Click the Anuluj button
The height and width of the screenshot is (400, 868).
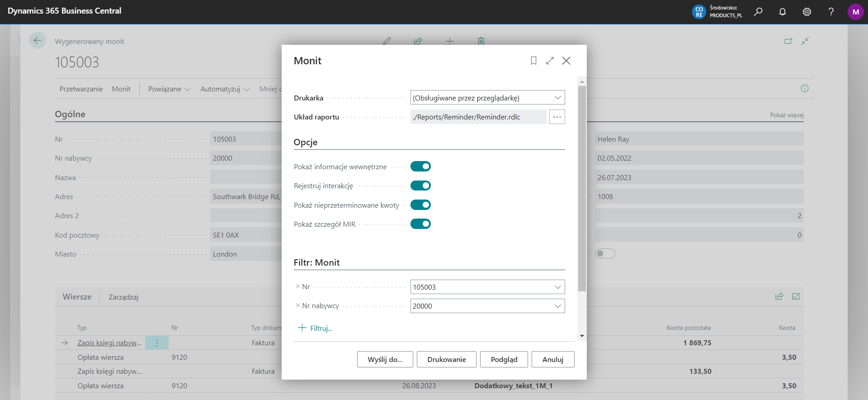pyautogui.click(x=553, y=359)
